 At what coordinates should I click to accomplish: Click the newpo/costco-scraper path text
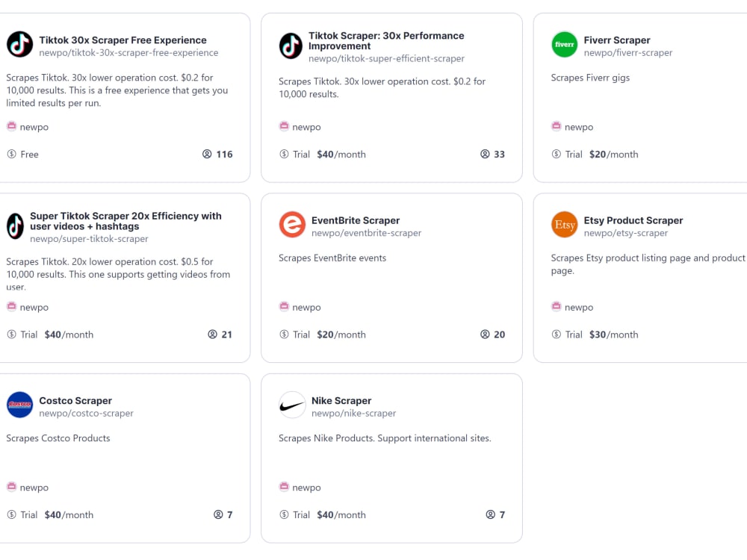click(86, 414)
